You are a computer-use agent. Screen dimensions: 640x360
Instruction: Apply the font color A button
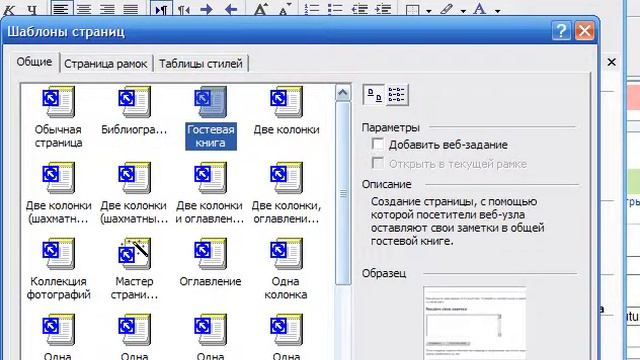[480, 9]
